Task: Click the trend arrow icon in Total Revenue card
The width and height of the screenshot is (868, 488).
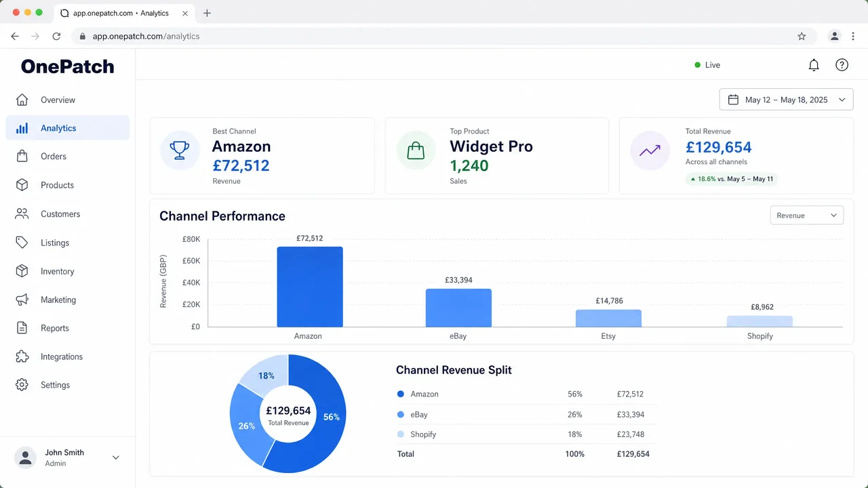Action: [650, 150]
